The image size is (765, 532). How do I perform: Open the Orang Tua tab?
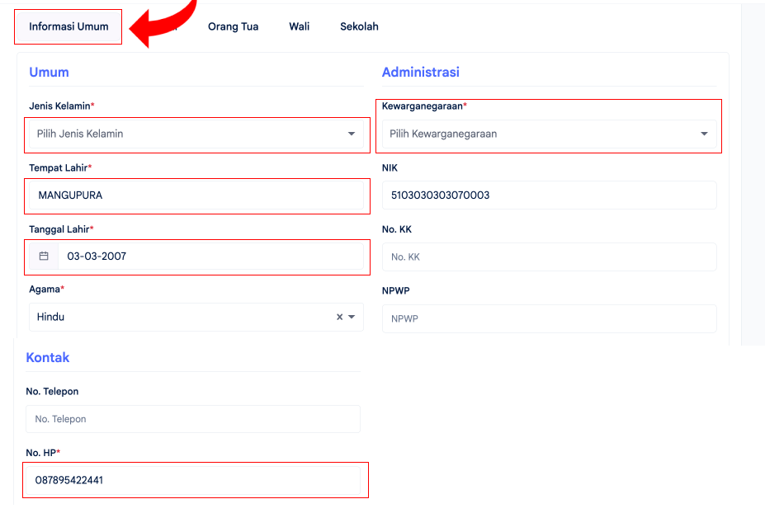[x=234, y=26]
